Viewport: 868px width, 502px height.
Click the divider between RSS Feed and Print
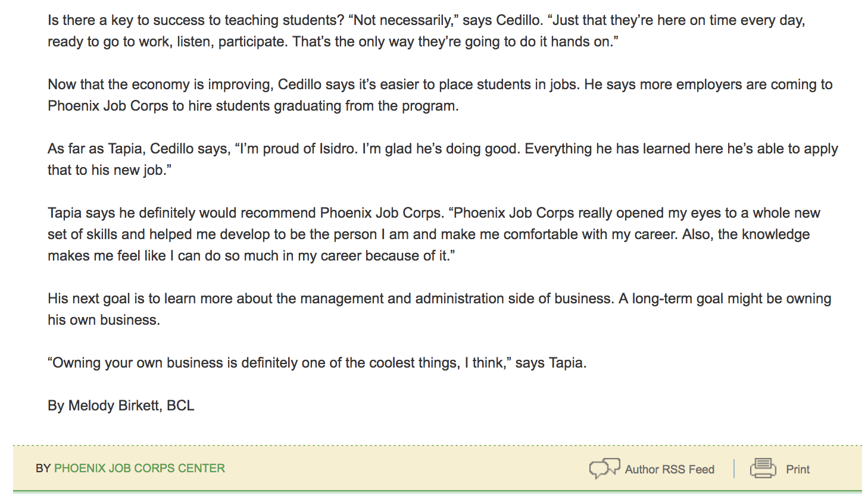[x=734, y=469]
